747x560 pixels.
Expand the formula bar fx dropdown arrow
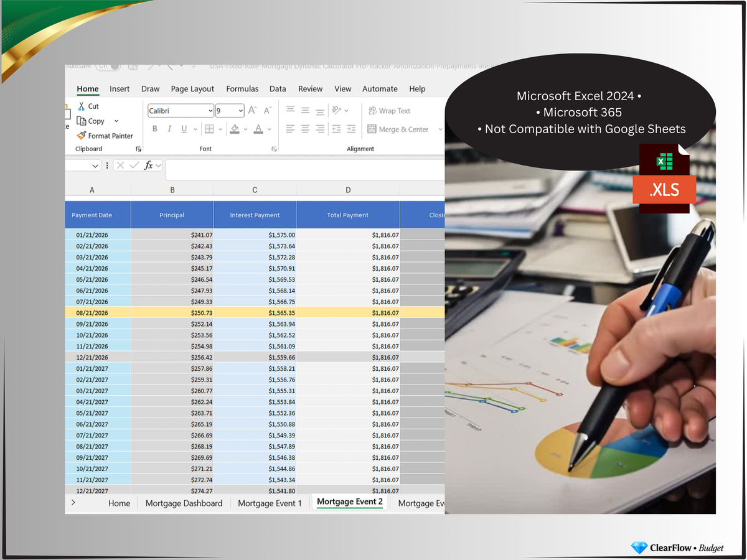(x=158, y=166)
